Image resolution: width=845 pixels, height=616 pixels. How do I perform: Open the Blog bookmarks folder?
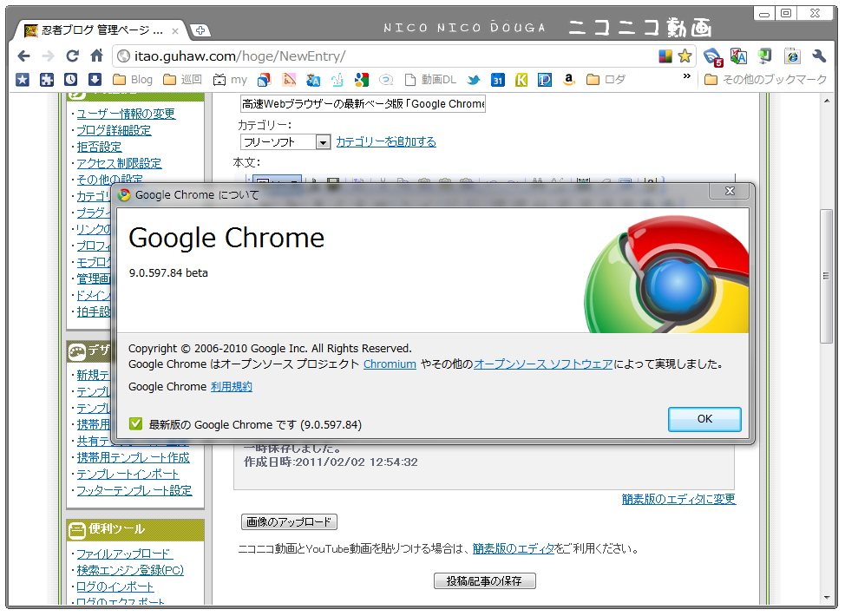tap(133, 80)
